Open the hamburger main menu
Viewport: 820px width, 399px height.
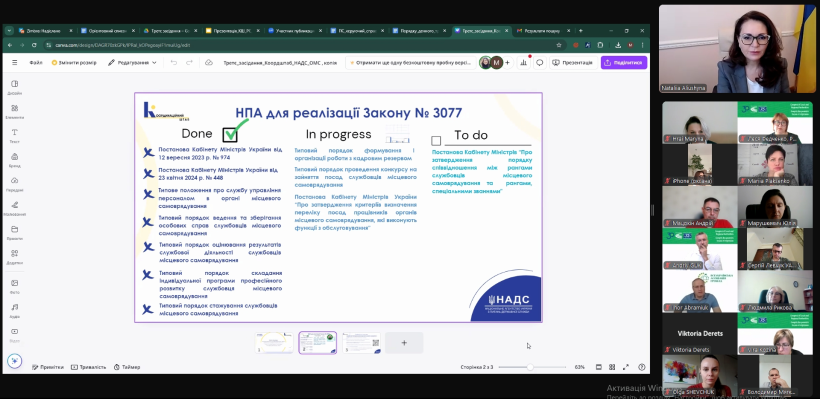point(15,63)
